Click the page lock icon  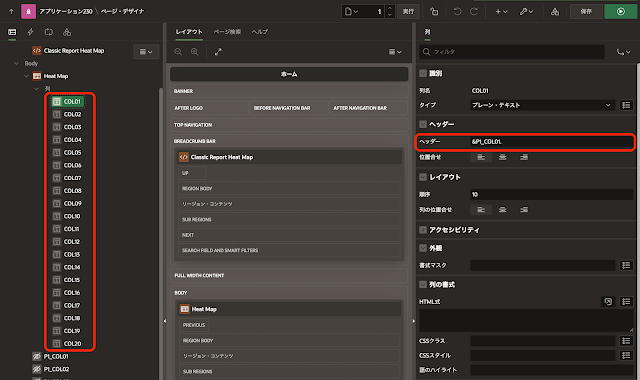coord(434,11)
